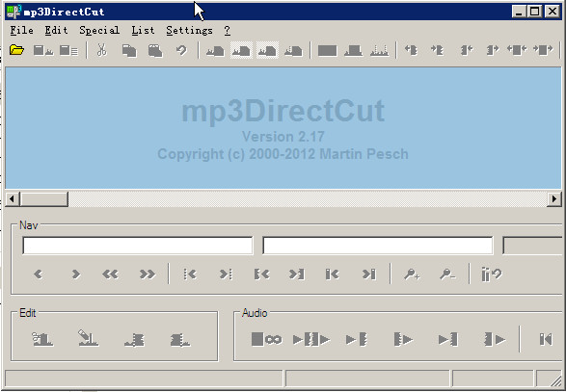Open the List menu
566x392 pixels.
tap(143, 30)
